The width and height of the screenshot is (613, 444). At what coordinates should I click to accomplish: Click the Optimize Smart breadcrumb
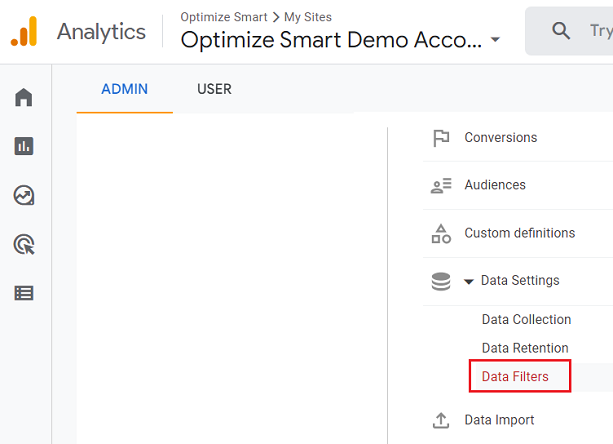click(224, 17)
